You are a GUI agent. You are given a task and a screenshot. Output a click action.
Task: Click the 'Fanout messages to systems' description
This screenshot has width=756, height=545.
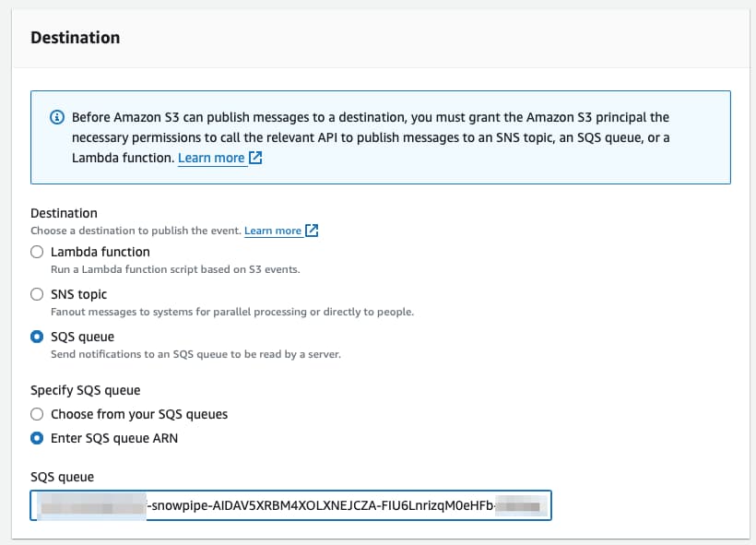[x=231, y=312]
